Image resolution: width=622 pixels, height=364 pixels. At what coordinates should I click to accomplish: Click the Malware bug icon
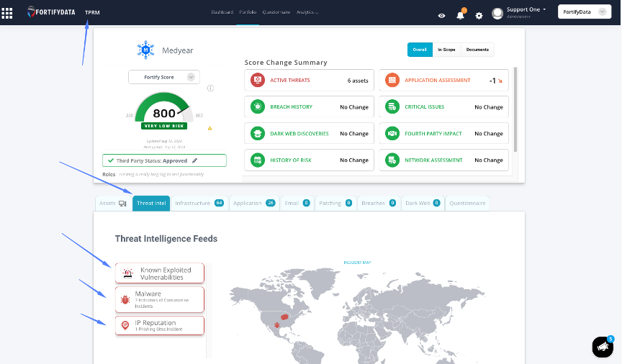pos(125,299)
